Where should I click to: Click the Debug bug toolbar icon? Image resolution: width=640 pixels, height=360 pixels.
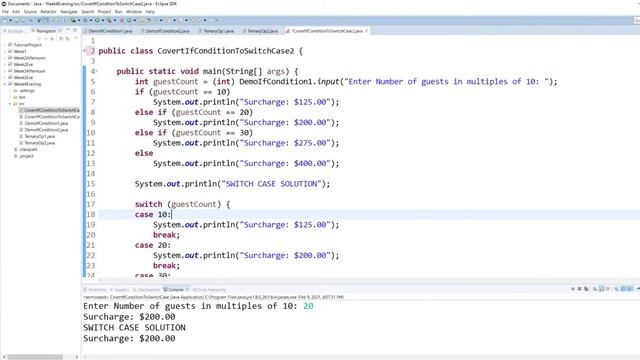[x=85, y=20]
